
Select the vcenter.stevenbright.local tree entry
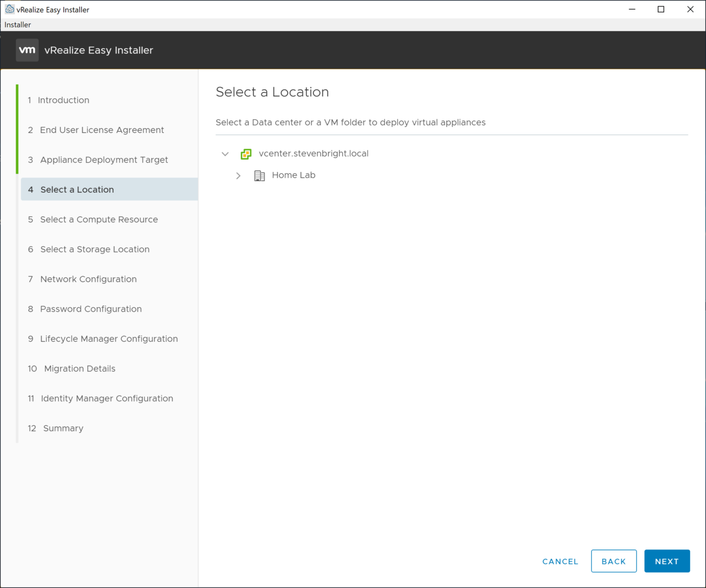click(x=314, y=154)
